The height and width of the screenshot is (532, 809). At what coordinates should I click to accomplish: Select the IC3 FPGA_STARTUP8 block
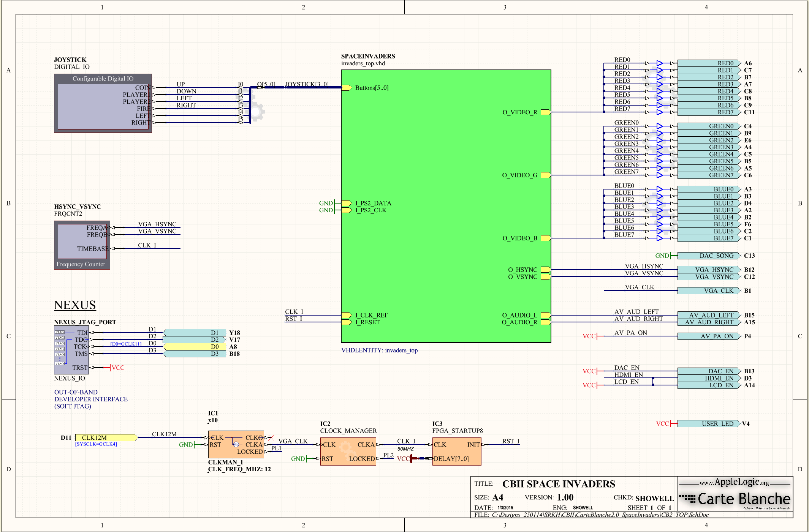457,451
